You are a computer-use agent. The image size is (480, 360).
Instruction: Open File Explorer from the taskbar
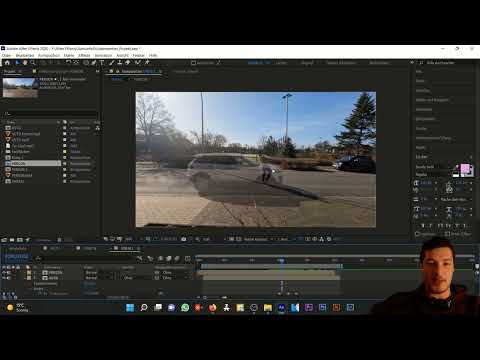(x=268, y=307)
